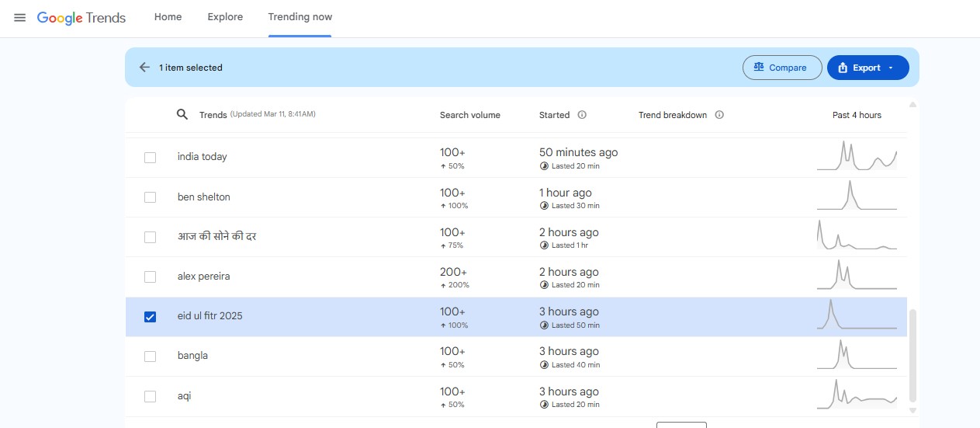Click the info icon next to Started

pos(582,115)
